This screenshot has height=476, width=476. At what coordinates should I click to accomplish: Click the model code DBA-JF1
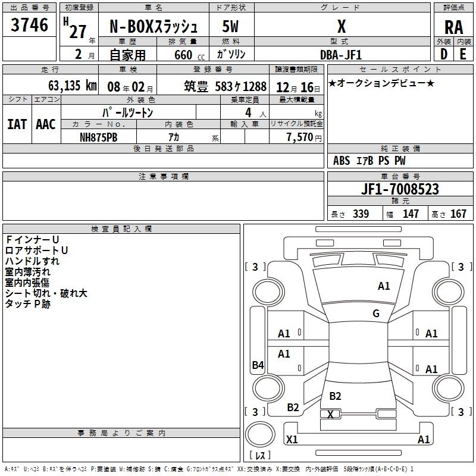tap(342, 54)
